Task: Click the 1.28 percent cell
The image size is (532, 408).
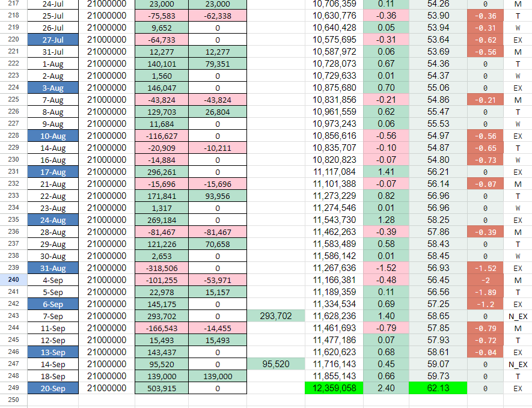Action: [386, 220]
